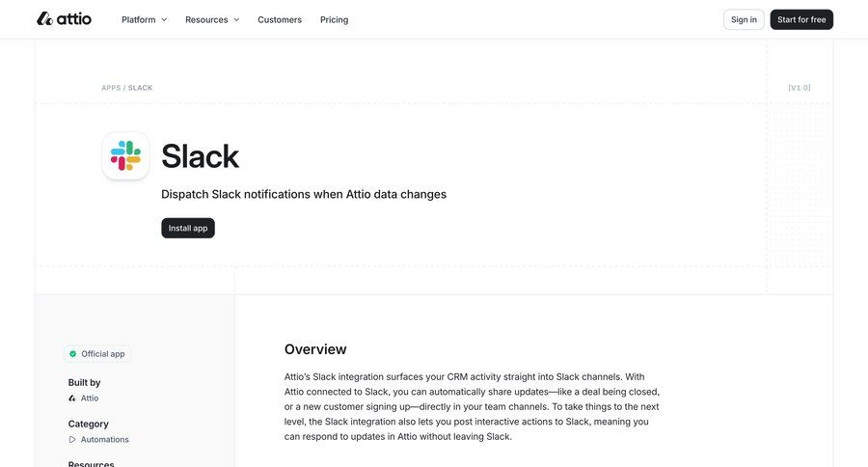Click the Official app badge text
The image size is (868, 467).
(103, 354)
